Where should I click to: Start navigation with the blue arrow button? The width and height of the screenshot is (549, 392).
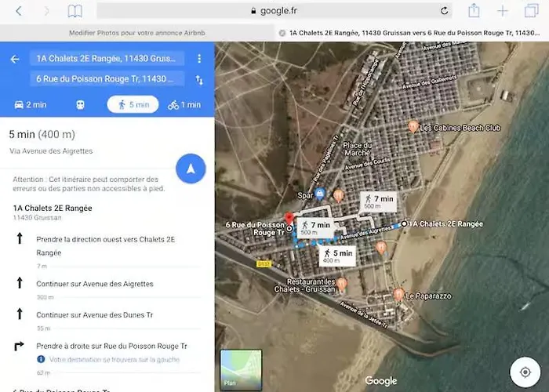(191, 168)
